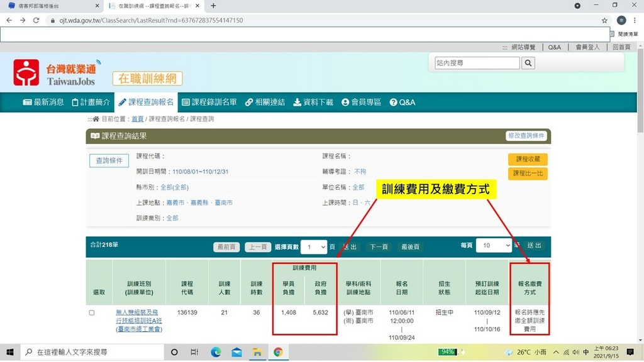The image size is (644, 362).
Task: Open the Windows Start menu
Action: [x=10, y=352]
